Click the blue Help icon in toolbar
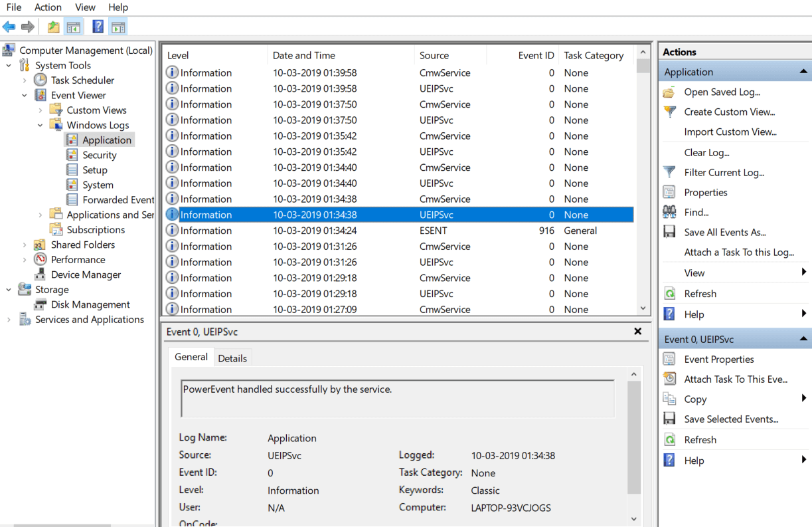The image size is (812, 527). pos(98,27)
